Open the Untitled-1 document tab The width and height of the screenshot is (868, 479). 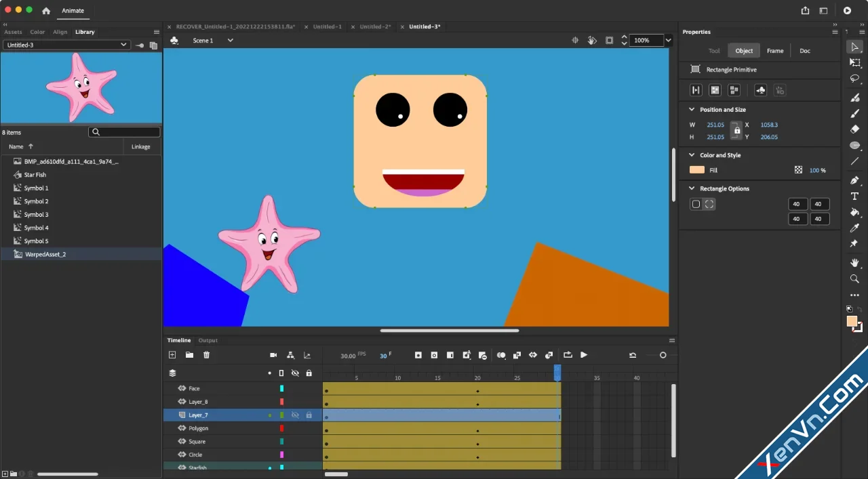[x=327, y=26]
